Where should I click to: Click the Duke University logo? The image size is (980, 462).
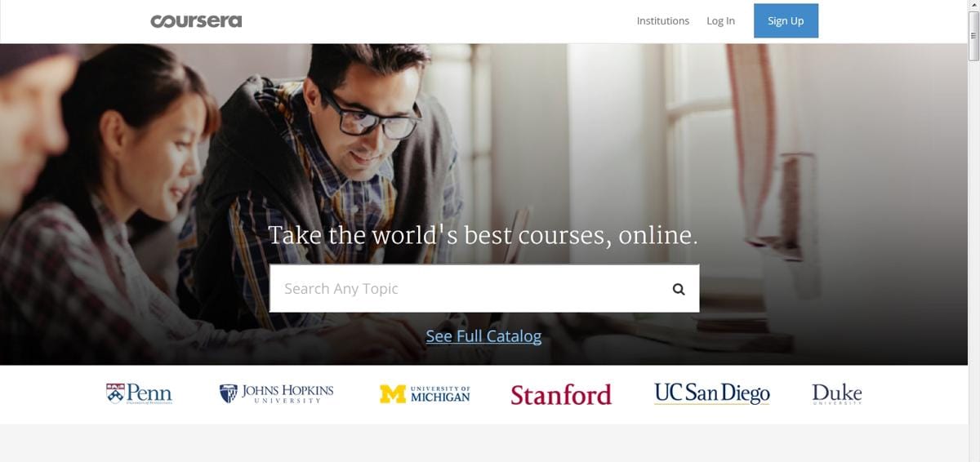click(837, 394)
